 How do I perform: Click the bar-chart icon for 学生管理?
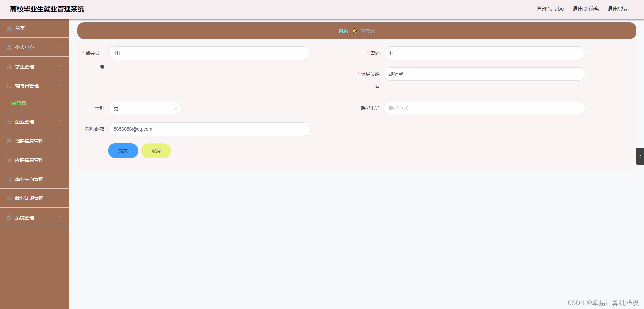point(9,66)
